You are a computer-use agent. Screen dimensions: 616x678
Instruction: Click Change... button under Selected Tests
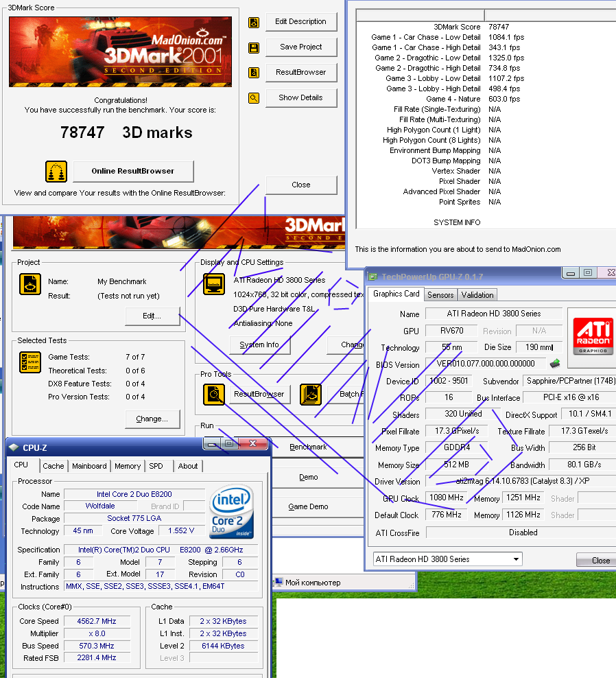click(152, 419)
